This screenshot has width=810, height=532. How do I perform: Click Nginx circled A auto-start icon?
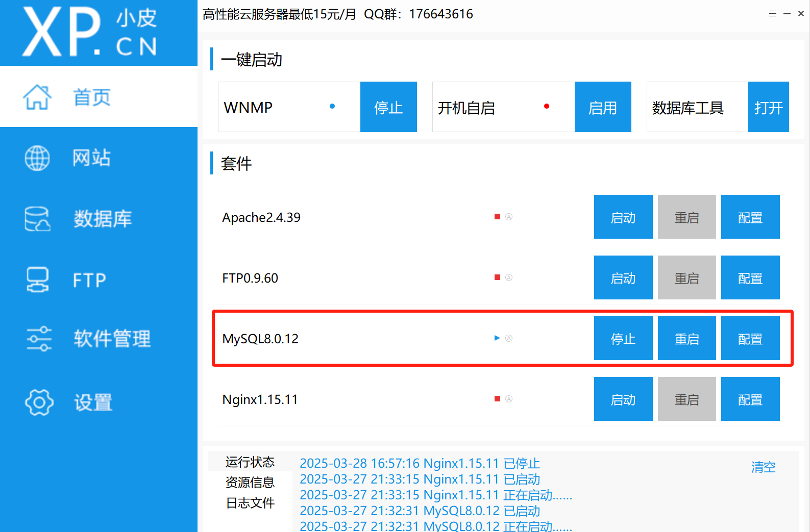coord(509,399)
